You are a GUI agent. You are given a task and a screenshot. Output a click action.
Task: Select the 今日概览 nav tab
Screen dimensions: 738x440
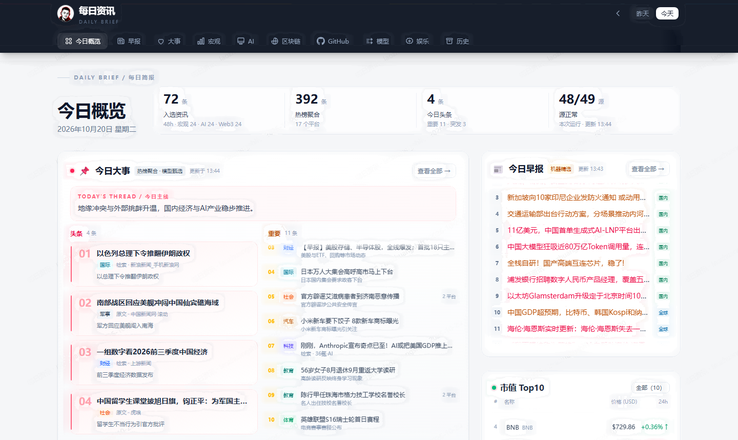point(82,41)
